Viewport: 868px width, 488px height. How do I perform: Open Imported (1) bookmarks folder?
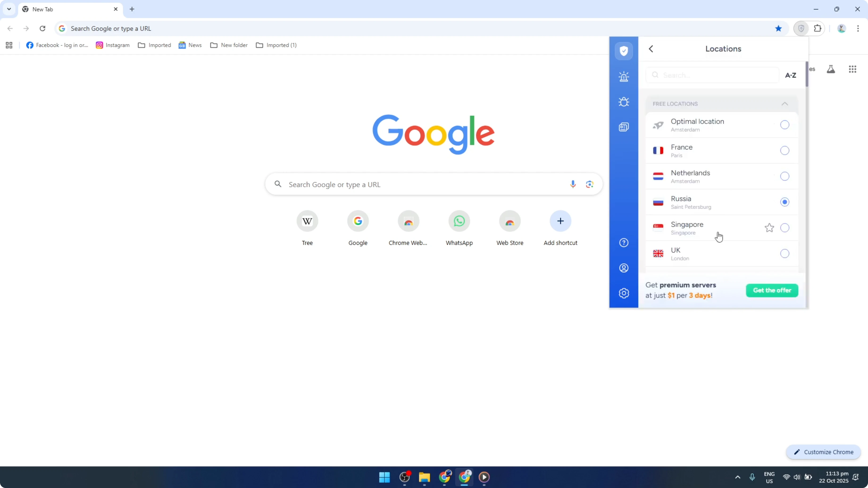point(276,45)
